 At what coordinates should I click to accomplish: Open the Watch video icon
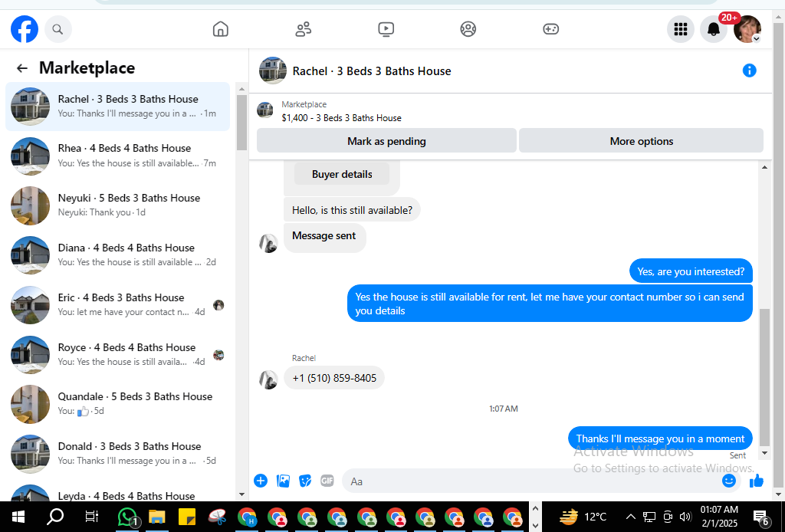(386, 29)
